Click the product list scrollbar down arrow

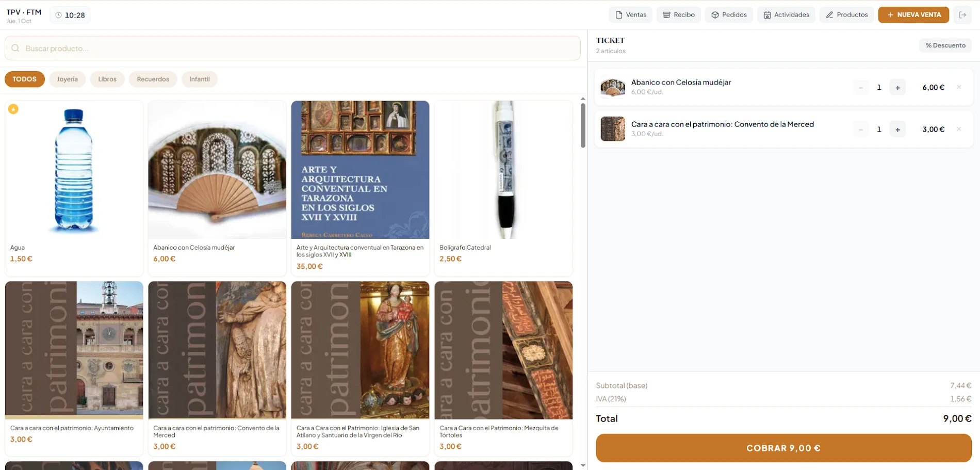click(x=583, y=465)
